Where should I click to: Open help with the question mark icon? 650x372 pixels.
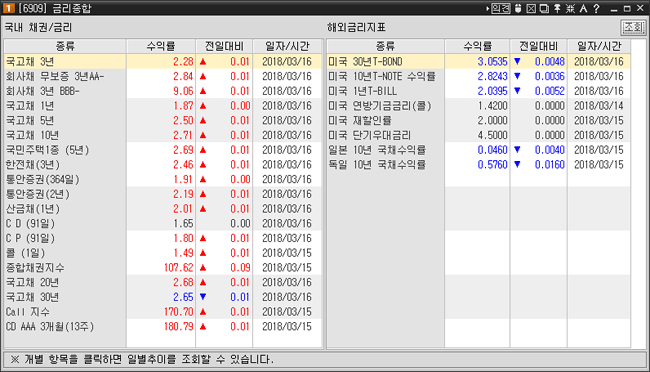[x=596, y=8]
